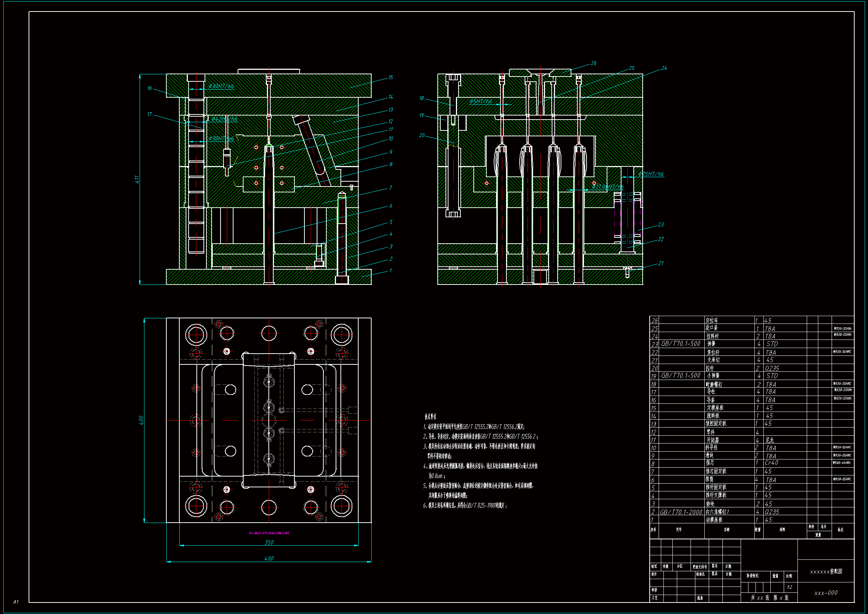The width and height of the screenshot is (868, 614).
Task: Select the 1:2 scale value cell
Action: [789, 587]
